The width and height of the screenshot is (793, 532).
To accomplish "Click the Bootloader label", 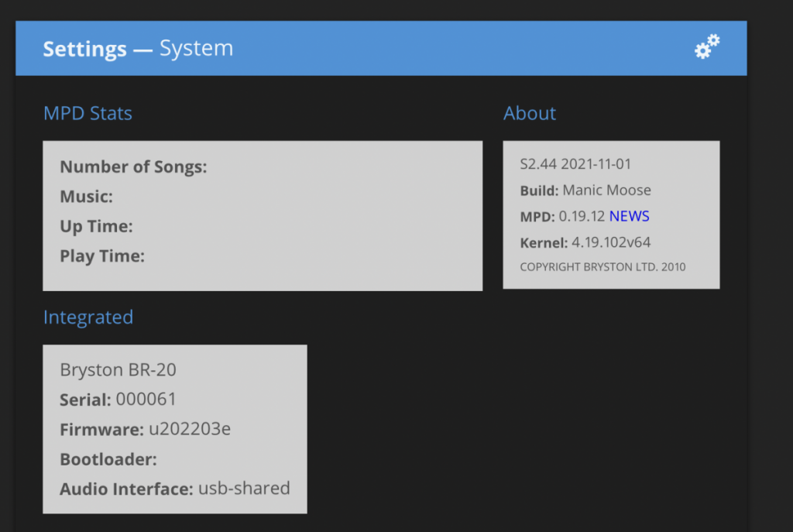I will click(108, 460).
